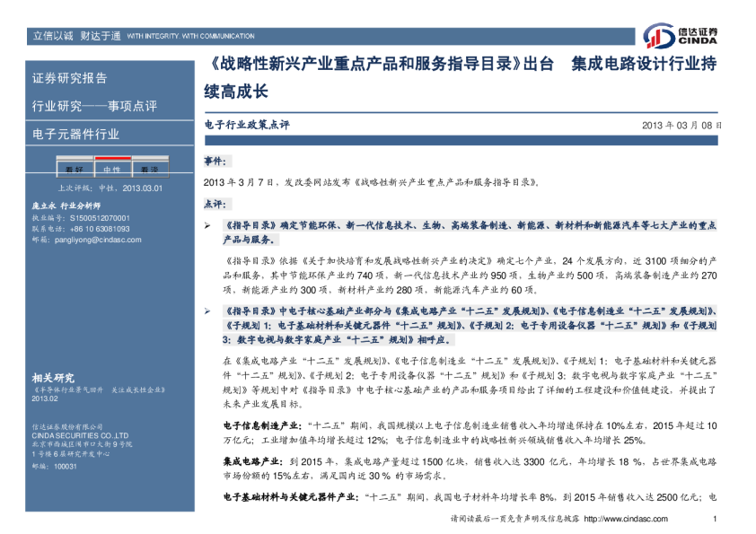Select the 中性 rating box

point(111,170)
